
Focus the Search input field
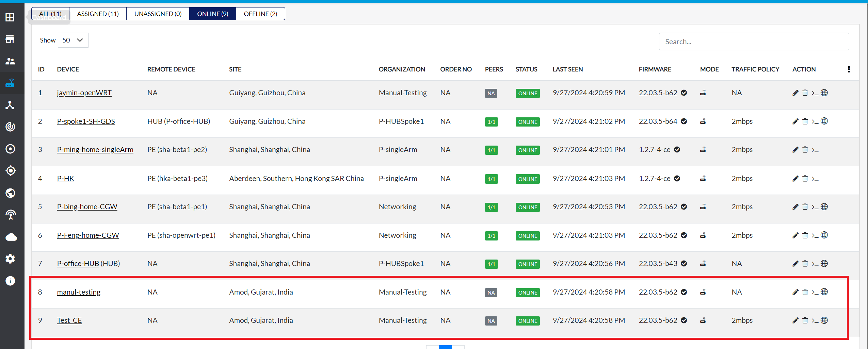click(x=754, y=41)
